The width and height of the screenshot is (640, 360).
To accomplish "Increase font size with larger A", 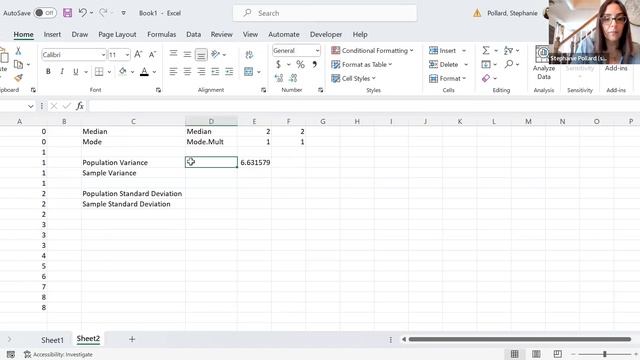I will 138,54.
